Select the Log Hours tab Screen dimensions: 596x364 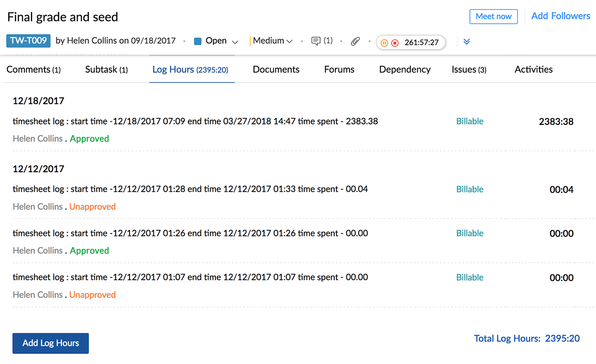point(190,70)
